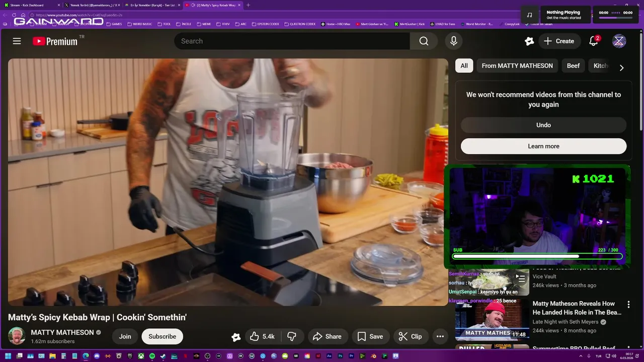Click the green SUB goal progress bar
The height and width of the screenshot is (362, 644).
click(537, 256)
